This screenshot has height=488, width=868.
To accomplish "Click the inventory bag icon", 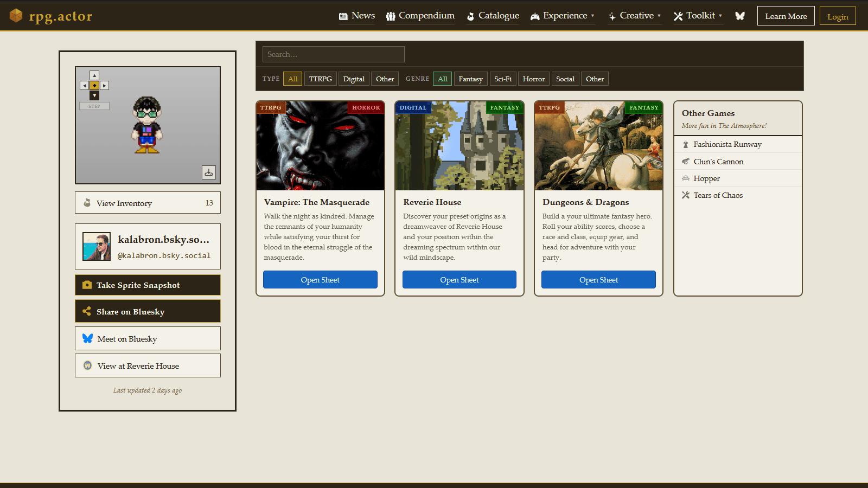I will pyautogui.click(x=87, y=203).
